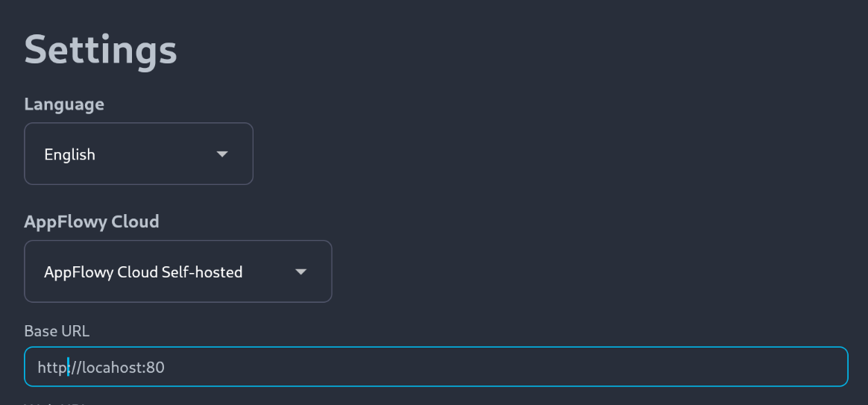The width and height of the screenshot is (868, 405).
Task: Open the Language dropdown arrow
Action: [222, 154]
